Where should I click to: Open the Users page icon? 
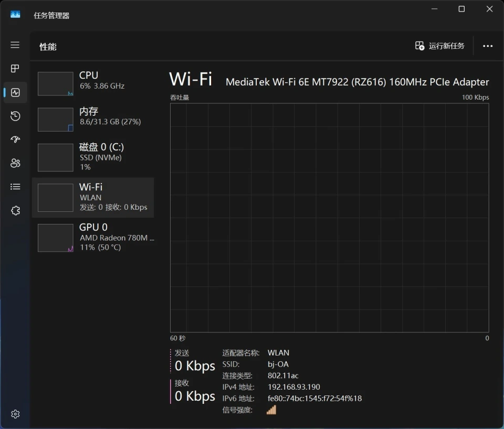(15, 163)
